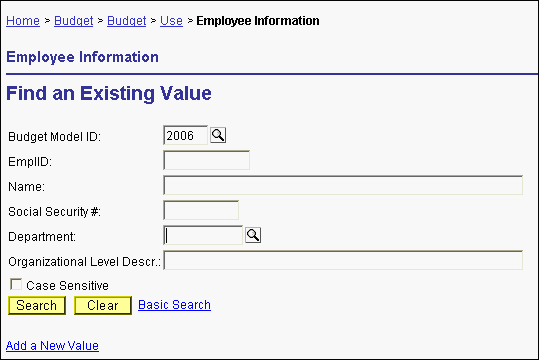Image resolution: width=539 pixels, height=360 pixels.
Task: Open the Budget breadcrumb right after Home
Action: (74, 21)
